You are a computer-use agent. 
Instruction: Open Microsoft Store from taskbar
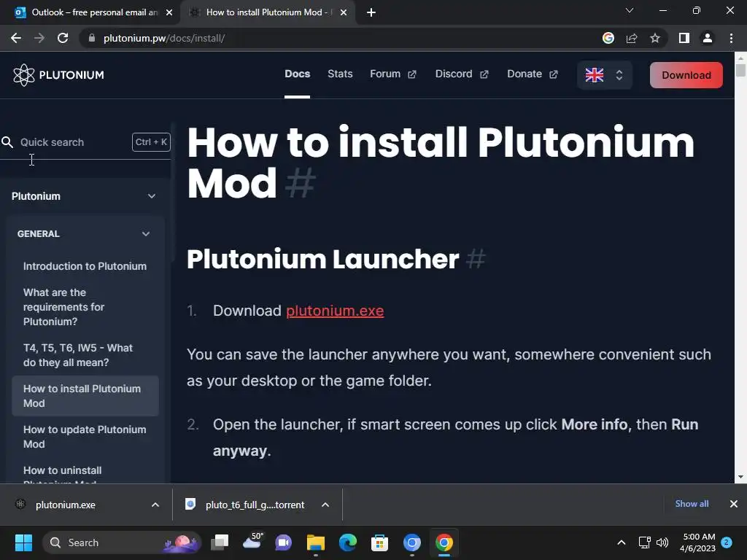click(x=379, y=542)
